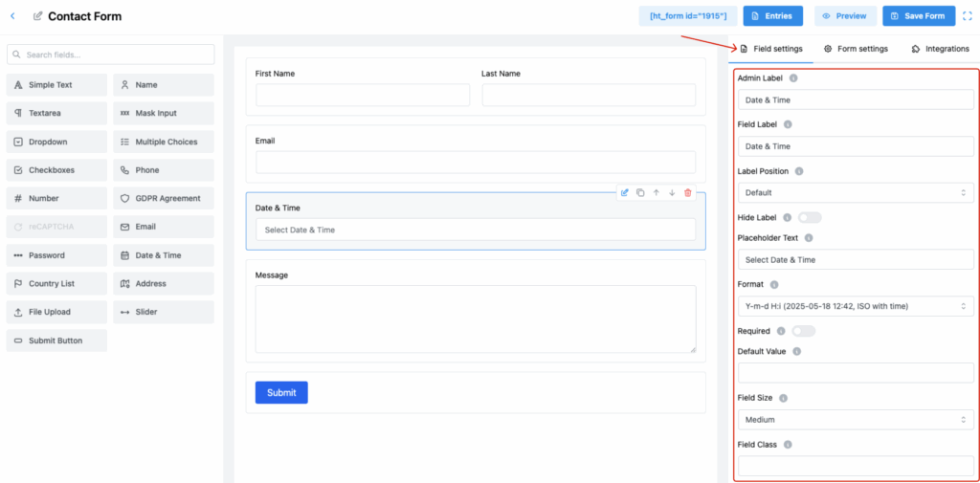Click the pencil icon to rename form
Image resolution: width=980 pixels, height=483 pixels.
point(37,16)
